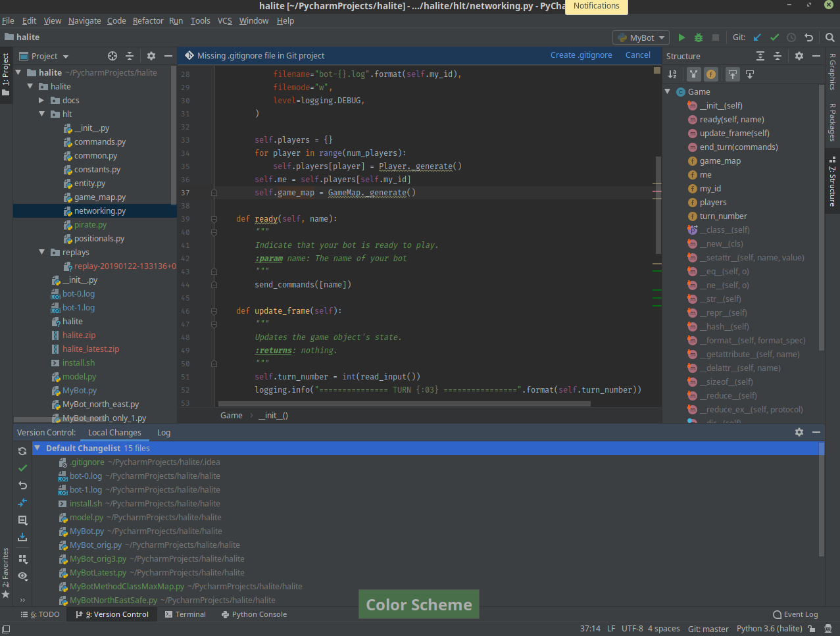The image size is (840, 636).
Task: Click Create .gitignore in the notification banner
Action: tap(581, 55)
